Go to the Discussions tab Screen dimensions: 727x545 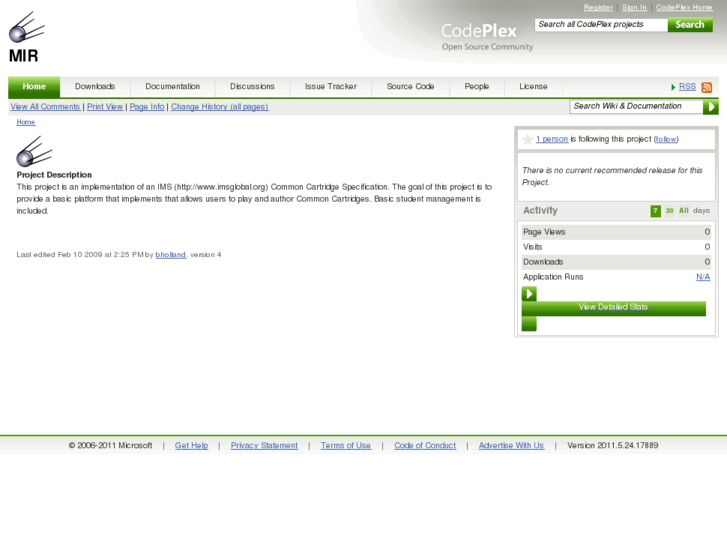coord(252,87)
